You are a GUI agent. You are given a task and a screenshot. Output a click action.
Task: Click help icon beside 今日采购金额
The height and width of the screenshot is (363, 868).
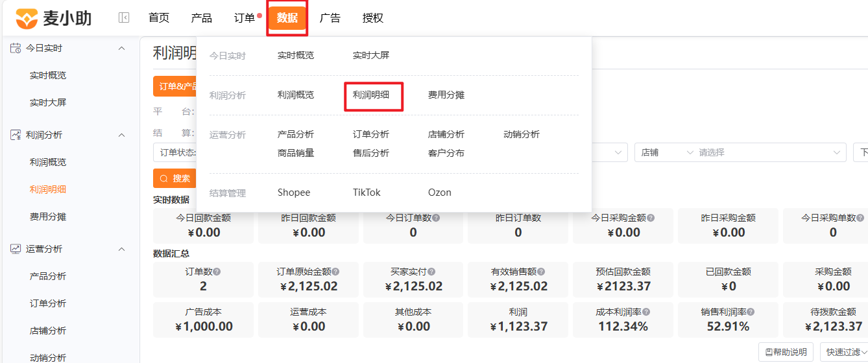[x=650, y=218]
